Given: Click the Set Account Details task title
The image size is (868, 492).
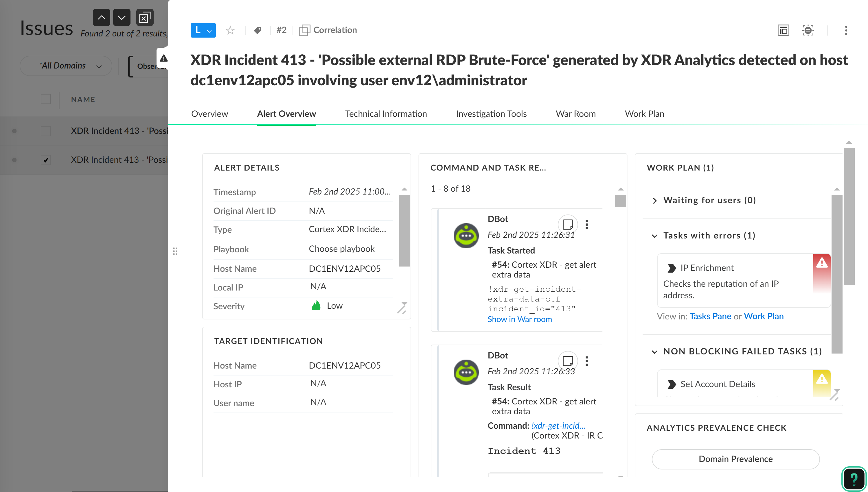Looking at the screenshot, I should click(x=718, y=384).
